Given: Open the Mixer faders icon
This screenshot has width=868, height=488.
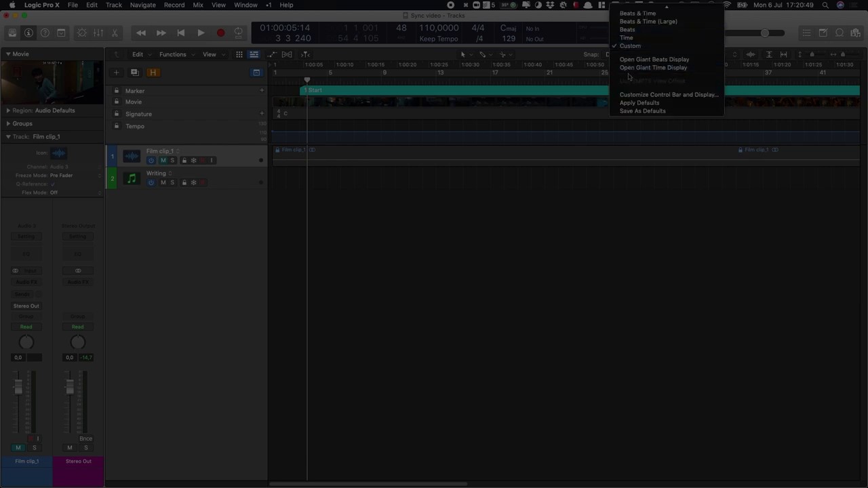Looking at the screenshot, I should pos(98,33).
